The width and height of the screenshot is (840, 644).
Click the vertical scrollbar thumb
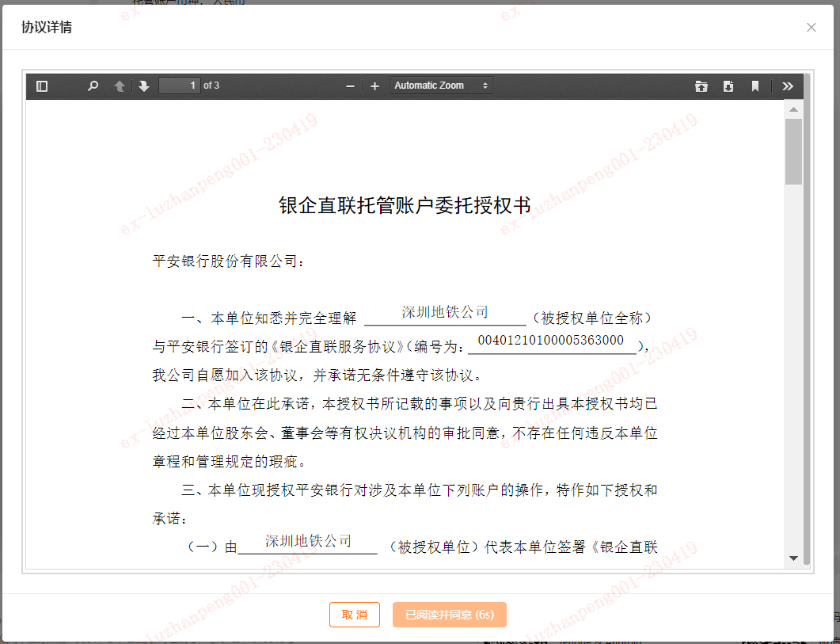tap(793, 152)
